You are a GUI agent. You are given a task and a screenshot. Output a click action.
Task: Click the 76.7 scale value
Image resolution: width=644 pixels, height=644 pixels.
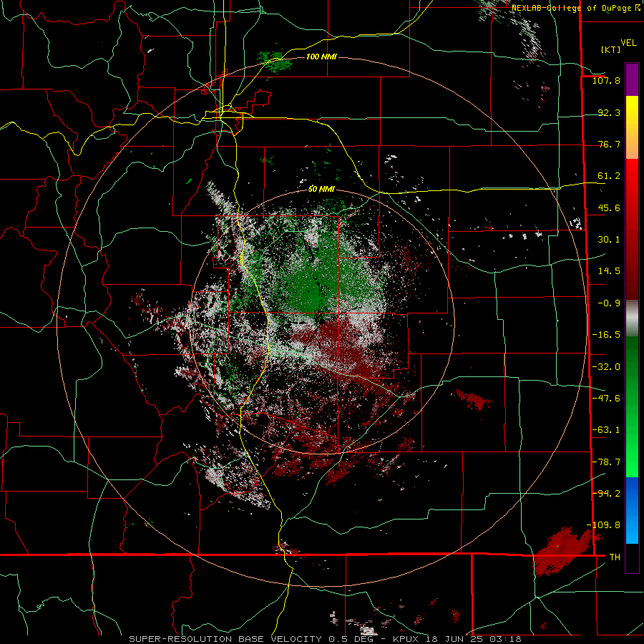click(609, 144)
